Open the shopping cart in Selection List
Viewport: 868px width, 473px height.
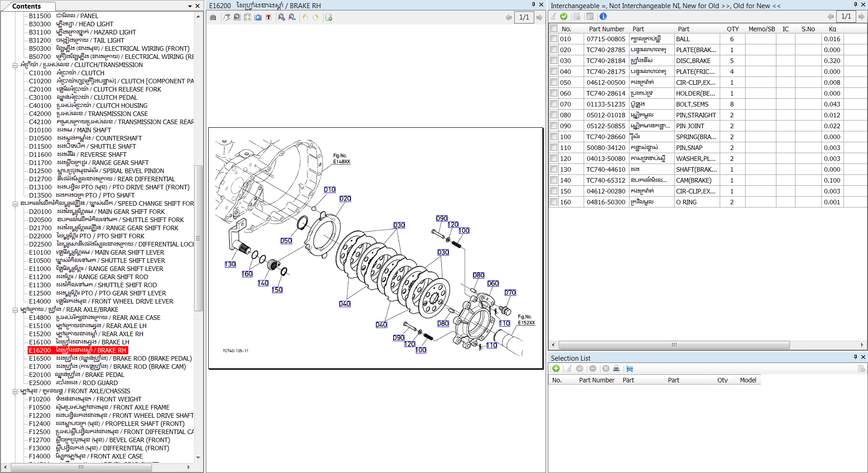[x=629, y=368]
